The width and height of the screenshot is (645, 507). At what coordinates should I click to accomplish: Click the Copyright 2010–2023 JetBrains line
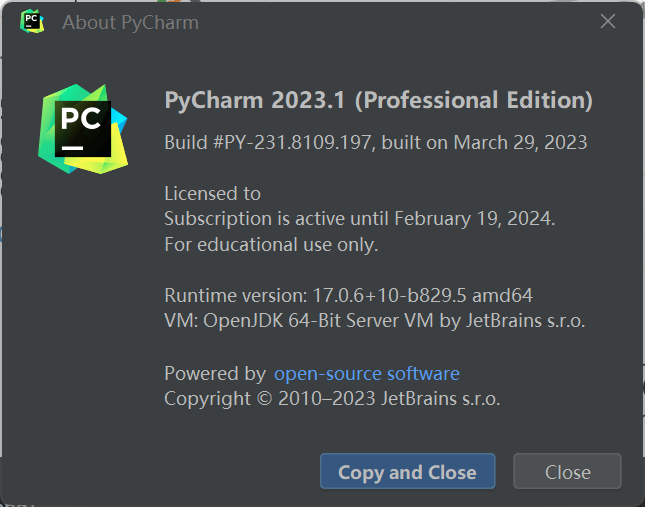point(332,399)
